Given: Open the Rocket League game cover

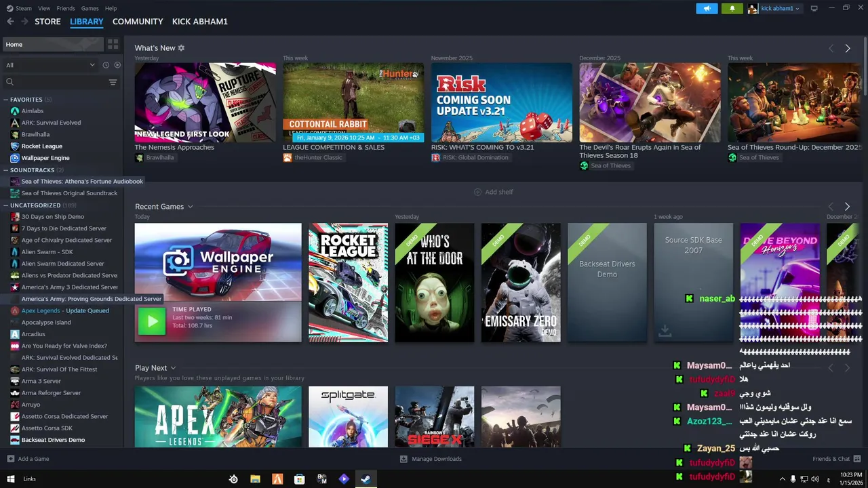Looking at the screenshot, I should [348, 283].
